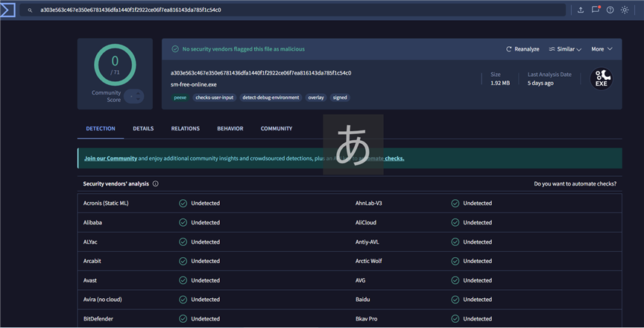Image resolution: width=644 pixels, height=328 pixels.
Task: Click the Reanalyze button
Action: coord(523,49)
